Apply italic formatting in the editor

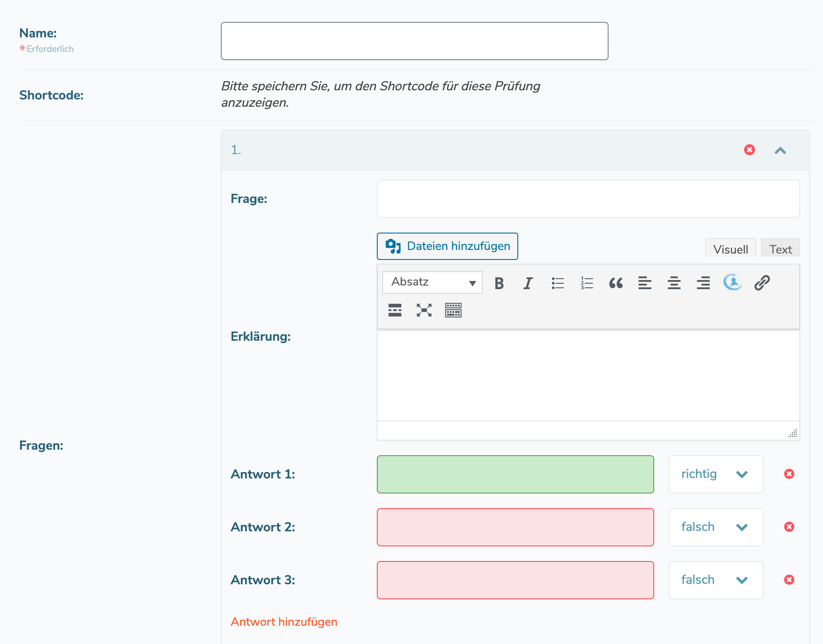click(x=528, y=283)
